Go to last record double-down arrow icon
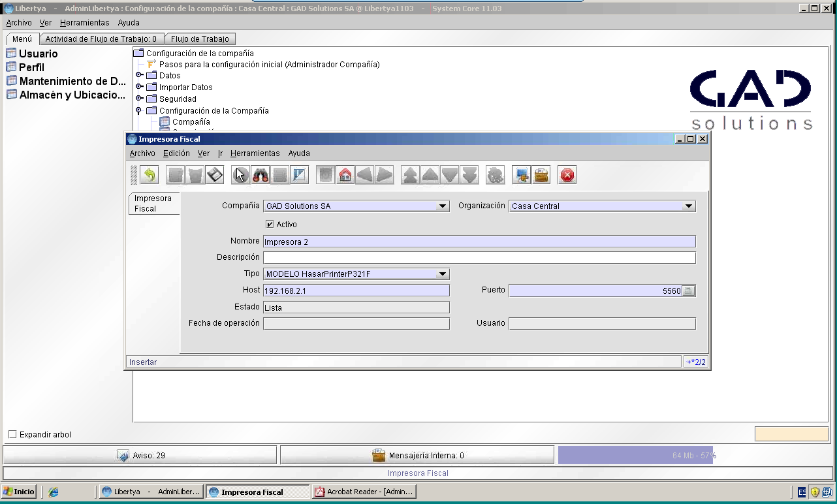 coord(469,175)
